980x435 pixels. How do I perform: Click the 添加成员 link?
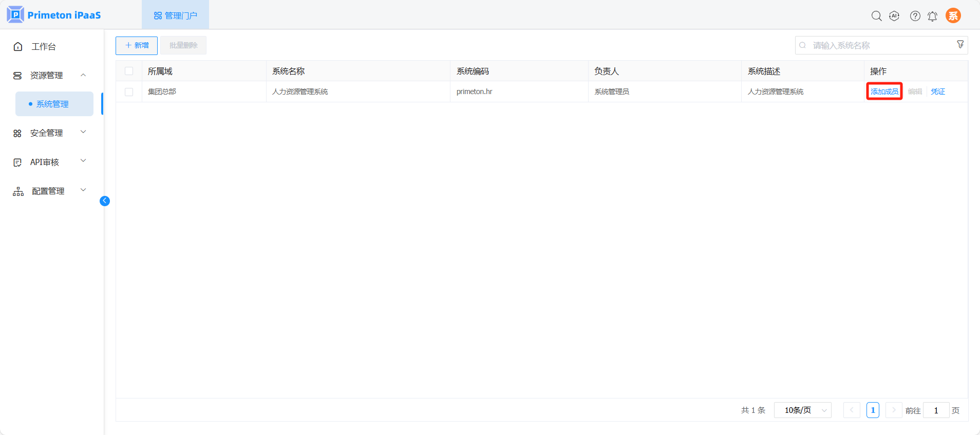[884, 92]
